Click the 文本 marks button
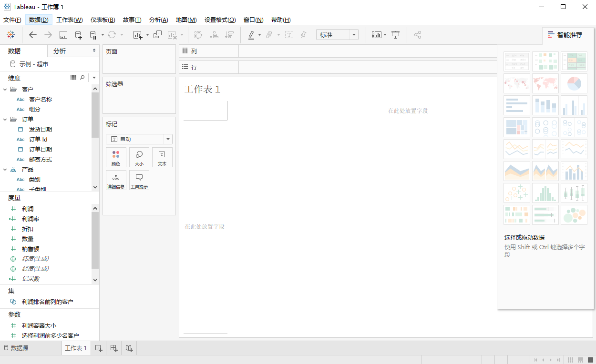The image size is (596, 364). click(162, 157)
